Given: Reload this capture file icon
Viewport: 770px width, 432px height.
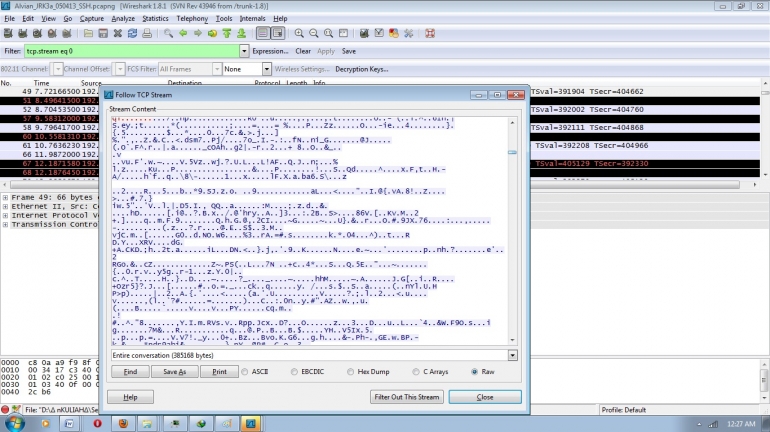Looking at the screenshot, I should click(x=132, y=33).
